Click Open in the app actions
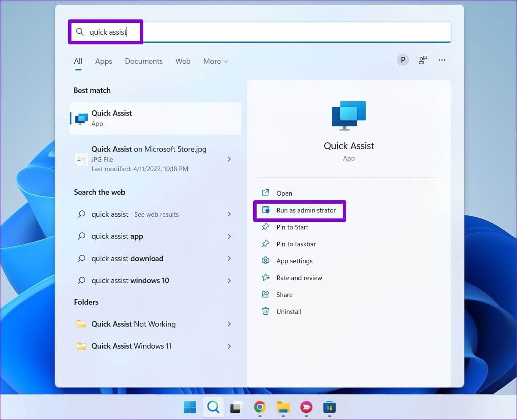The width and height of the screenshot is (517, 420). (284, 193)
